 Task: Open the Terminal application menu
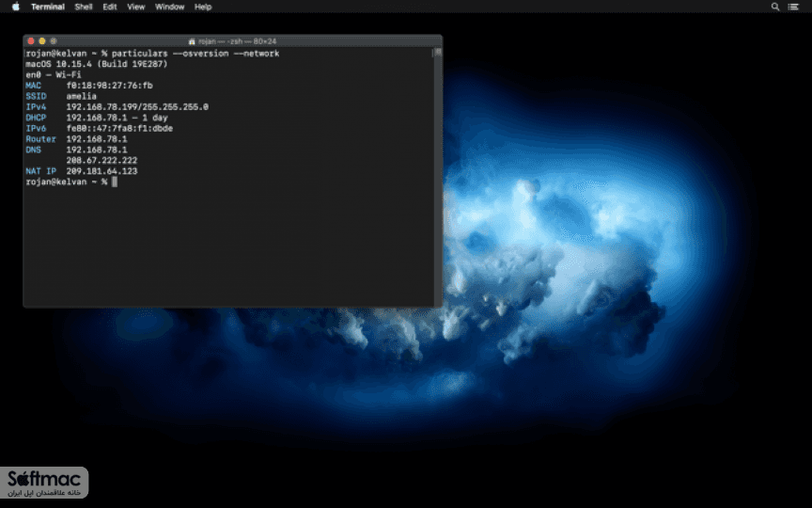[x=48, y=7]
